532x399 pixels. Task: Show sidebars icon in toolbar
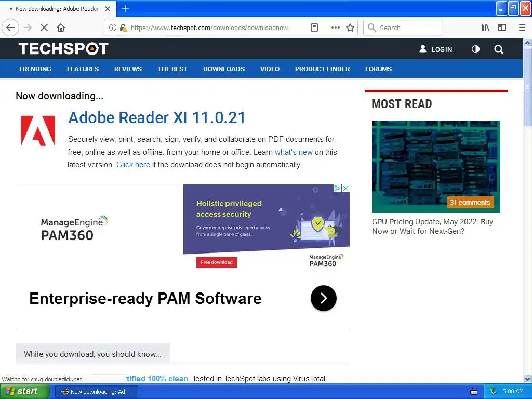[501, 28]
